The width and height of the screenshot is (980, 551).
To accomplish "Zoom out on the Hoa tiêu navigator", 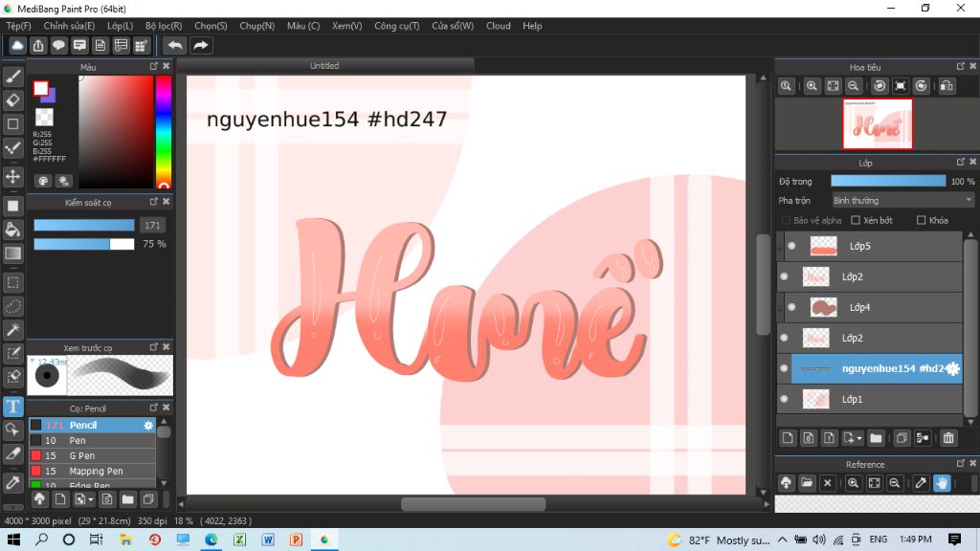I will (853, 86).
